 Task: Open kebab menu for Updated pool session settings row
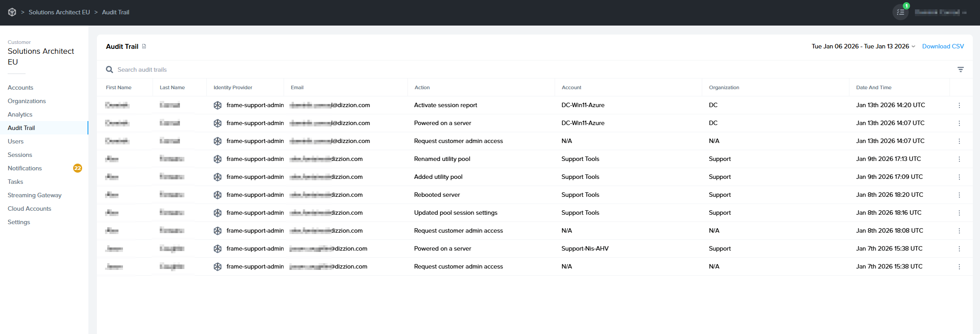coord(959,213)
